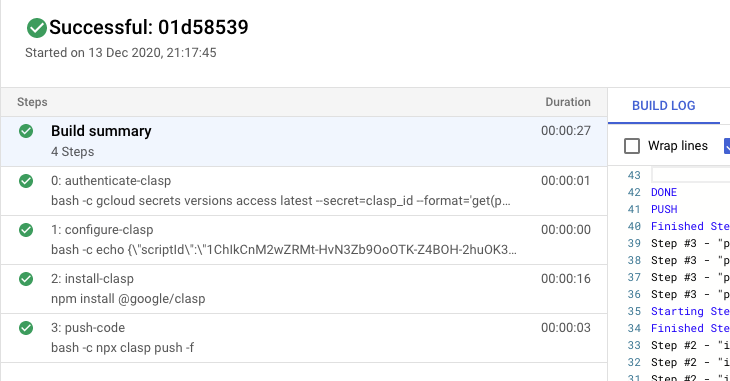Select step 3: push-code

(304, 338)
